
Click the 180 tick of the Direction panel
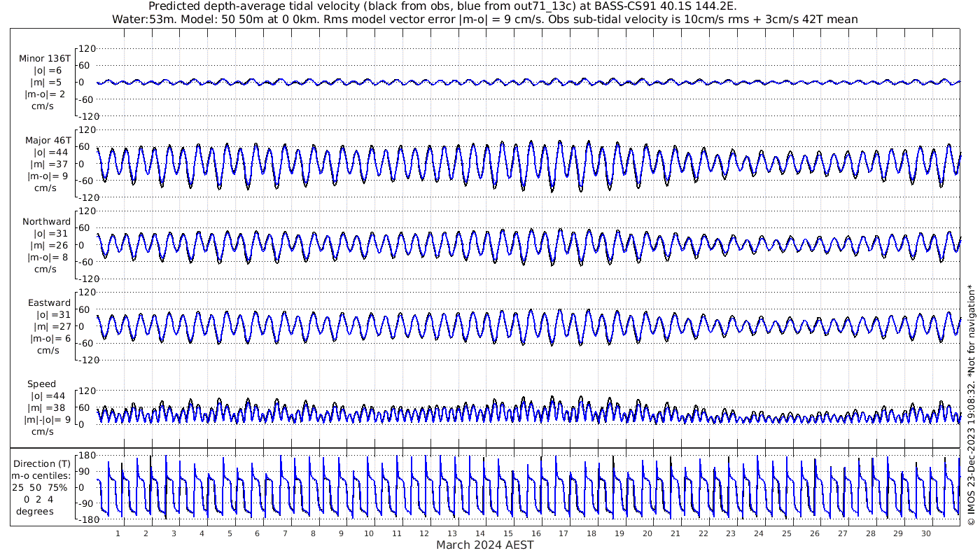tap(86, 456)
